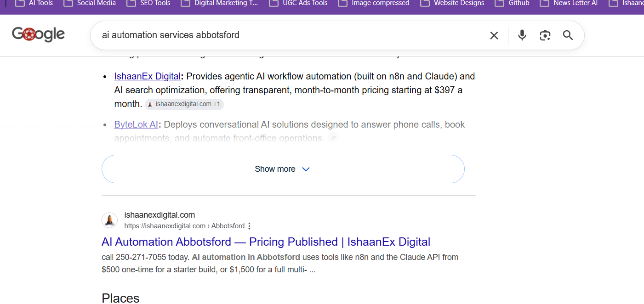Open AI Automation Abbotsford — Pricing Published result
644x304 pixels.
point(266,242)
